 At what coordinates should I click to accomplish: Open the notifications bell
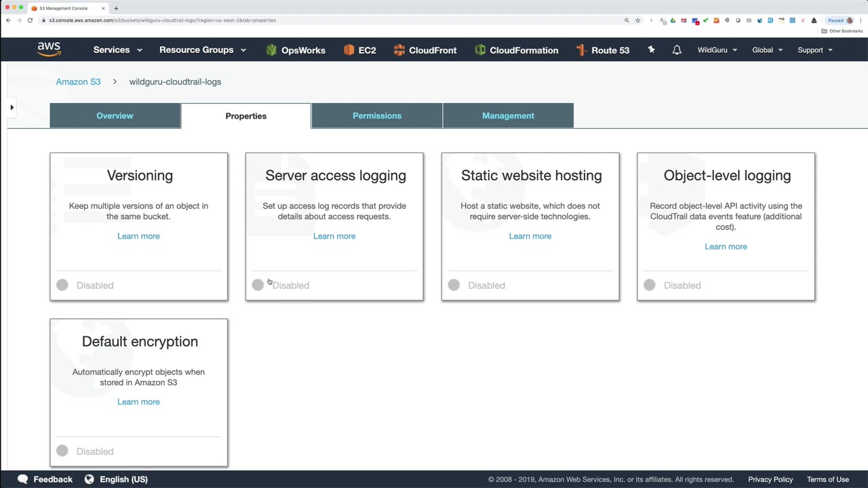pos(677,50)
